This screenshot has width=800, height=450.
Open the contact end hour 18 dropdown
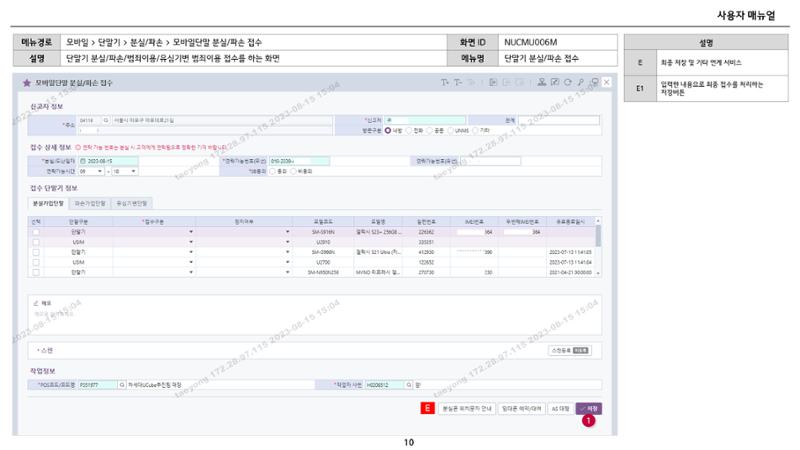125,171
